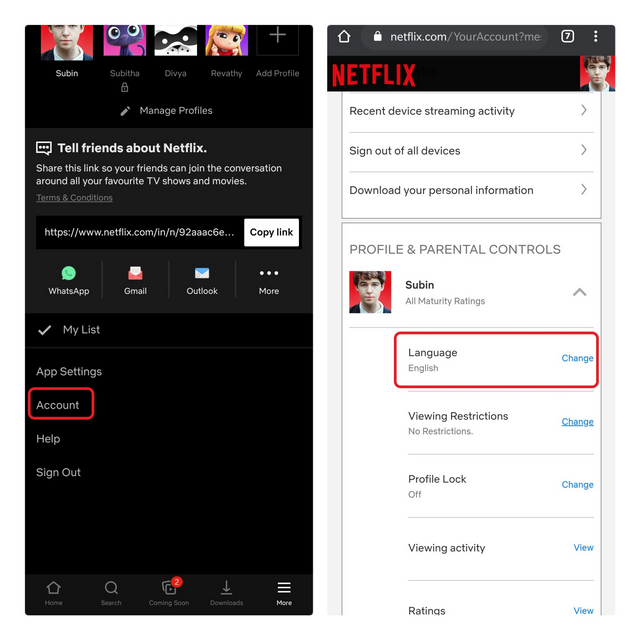Tap the padlock icon in address bar

click(378, 37)
